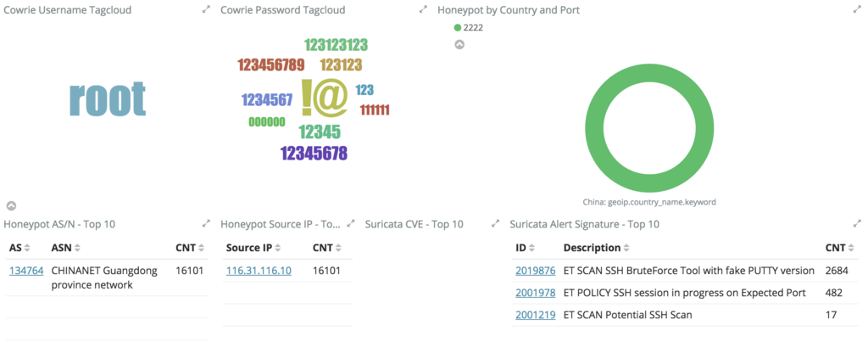The height and width of the screenshot is (342, 868).
Task: Select the green donut chart ring
Action: point(594,128)
